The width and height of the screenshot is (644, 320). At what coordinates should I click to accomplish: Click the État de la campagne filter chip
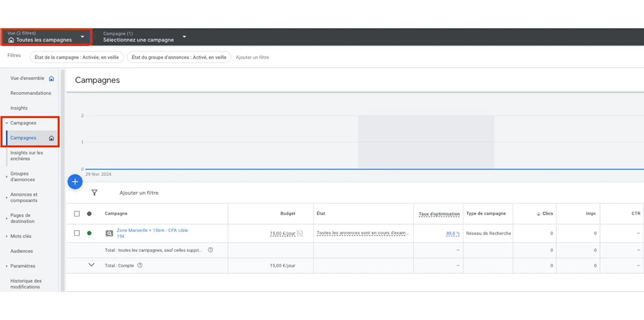pyautogui.click(x=77, y=57)
